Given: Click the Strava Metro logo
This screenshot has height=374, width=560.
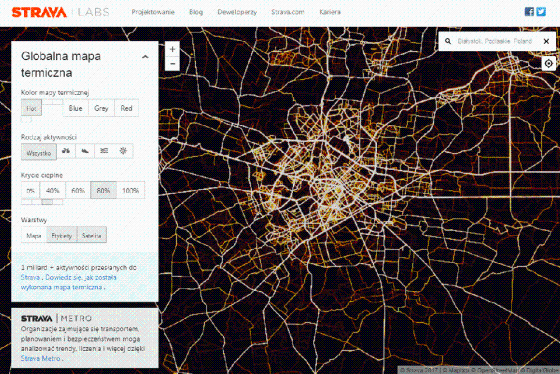Looking at the screenshot, I should point(56,318).
